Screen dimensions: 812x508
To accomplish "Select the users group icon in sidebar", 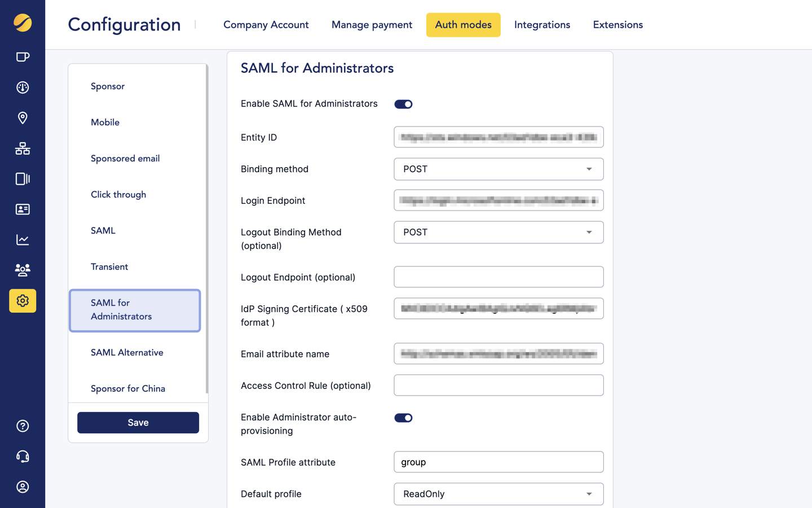I will point(23,270).
